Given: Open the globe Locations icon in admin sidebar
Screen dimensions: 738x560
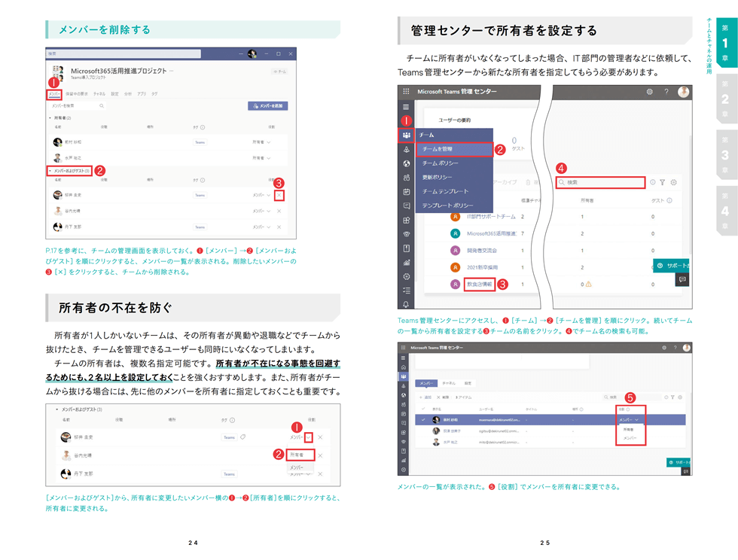Looking at the screenshot, I should point(406,163).
